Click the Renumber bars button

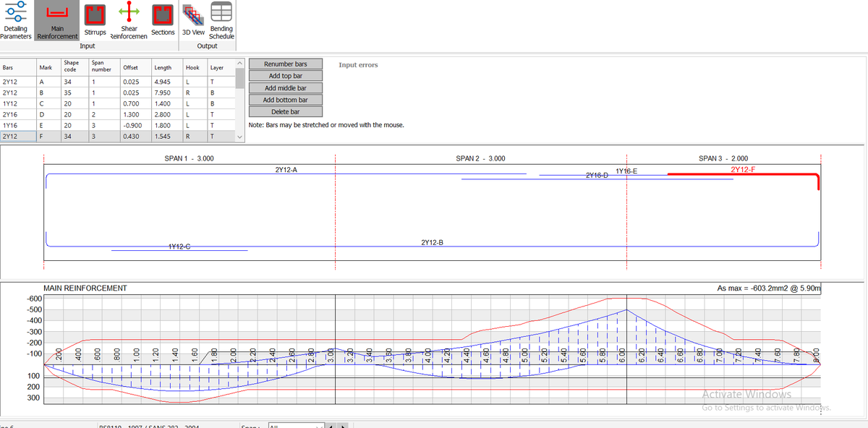coord(285,64)
